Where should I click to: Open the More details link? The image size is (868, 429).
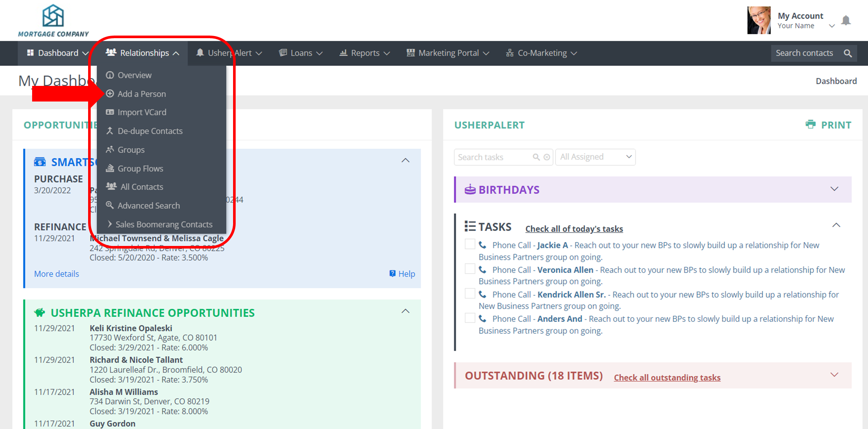click(56, 274)
